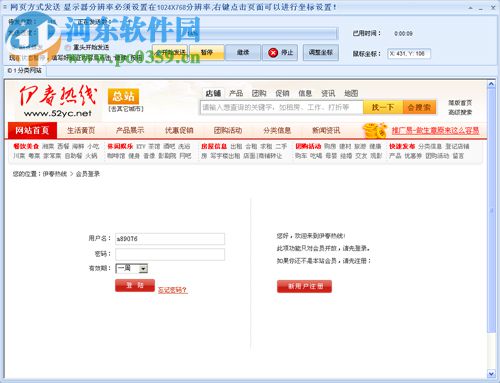Click the 推广易 promotion link
Image resolution: width=500 pixels, height=383 pixels.
click(435, 130)
